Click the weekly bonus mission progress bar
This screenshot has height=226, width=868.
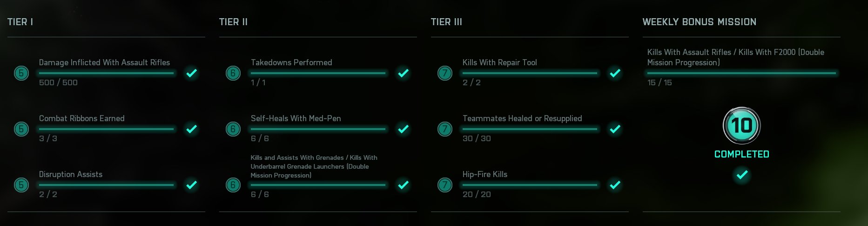(x=741, y=73)
